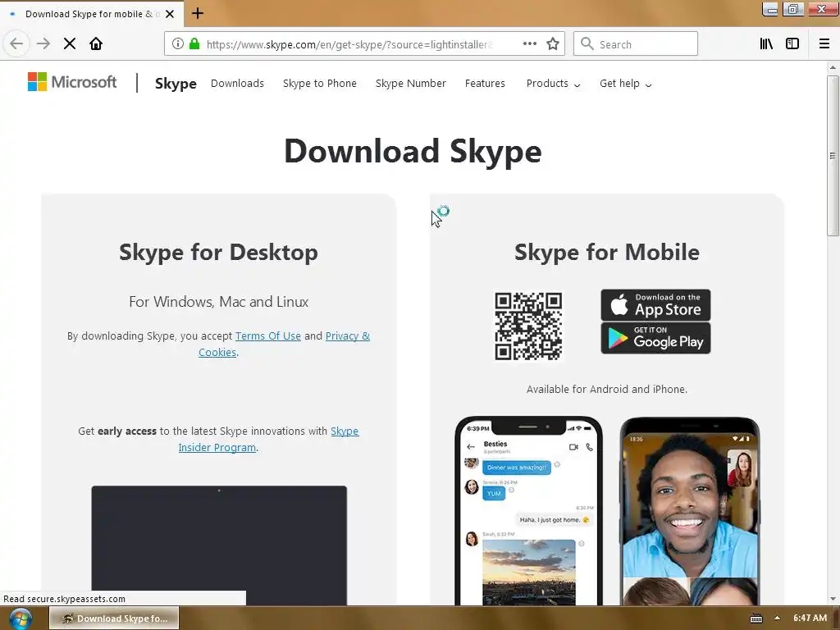Expand the Get help dropdown

point(625,84)
